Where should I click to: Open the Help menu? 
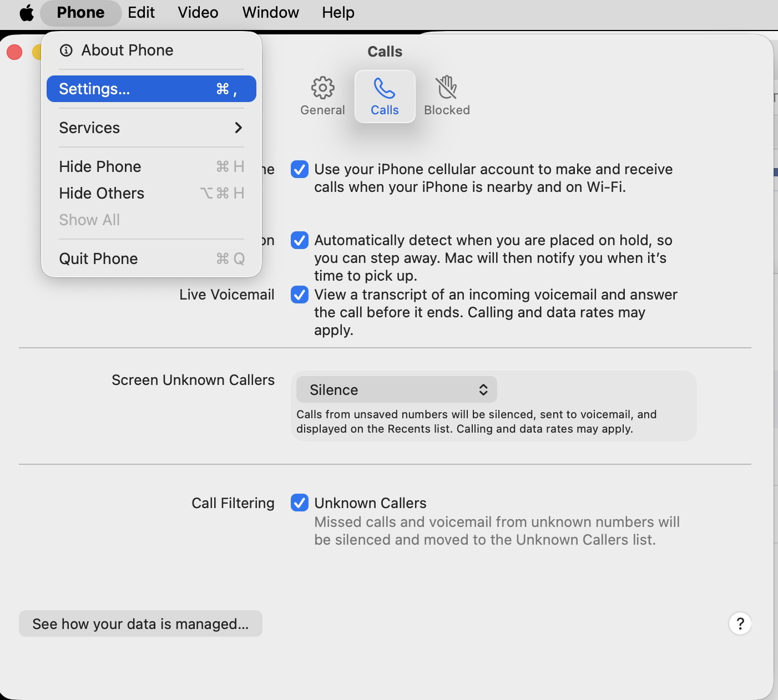[x=338, y=12]
